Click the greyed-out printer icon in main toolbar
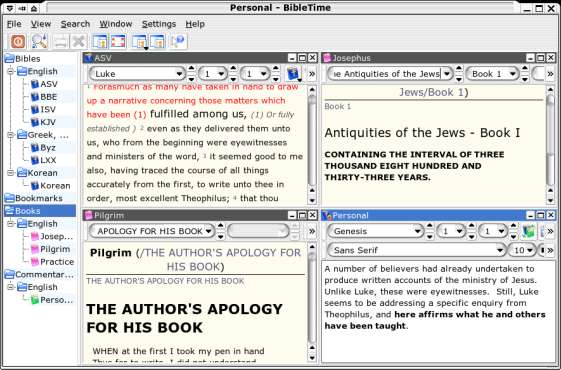Viewport: 561px width, 370px height. tap(61, 42)
